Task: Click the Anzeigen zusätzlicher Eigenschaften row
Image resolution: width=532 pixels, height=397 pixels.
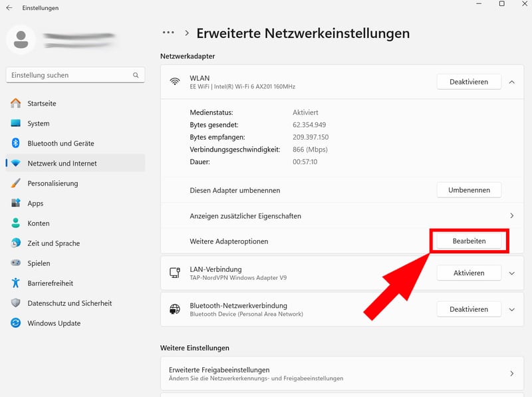Action: click(x=342, y=216)
